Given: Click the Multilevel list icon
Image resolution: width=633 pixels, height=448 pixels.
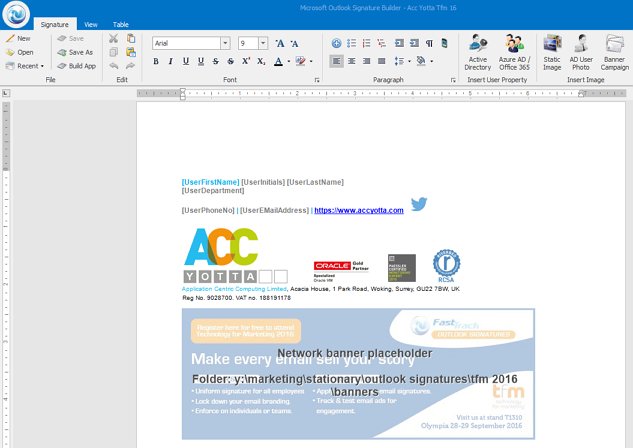Looking at the screenshot, I should (x=381, y=43).
